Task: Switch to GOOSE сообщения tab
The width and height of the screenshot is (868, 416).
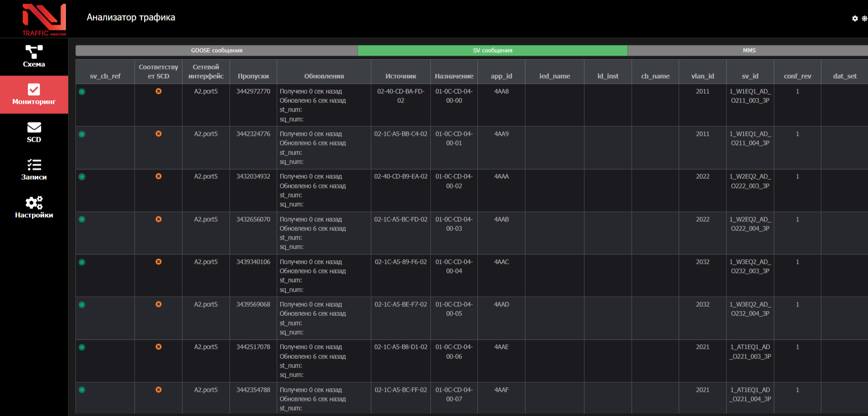Action: pos(216,50)
